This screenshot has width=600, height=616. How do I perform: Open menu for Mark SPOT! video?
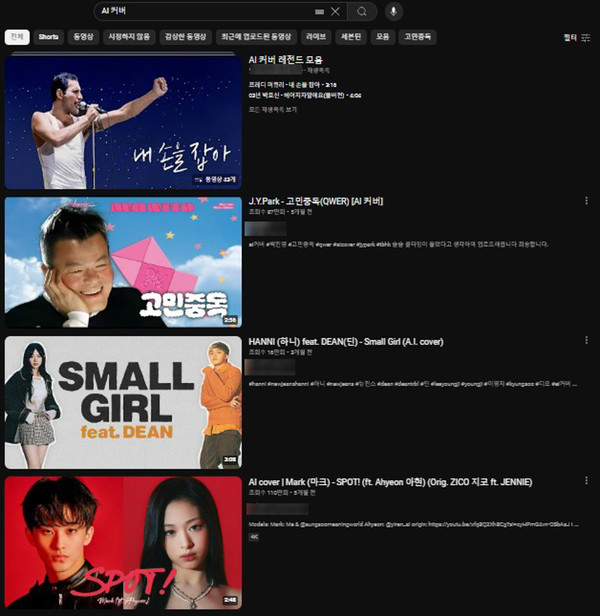point(586,480)
